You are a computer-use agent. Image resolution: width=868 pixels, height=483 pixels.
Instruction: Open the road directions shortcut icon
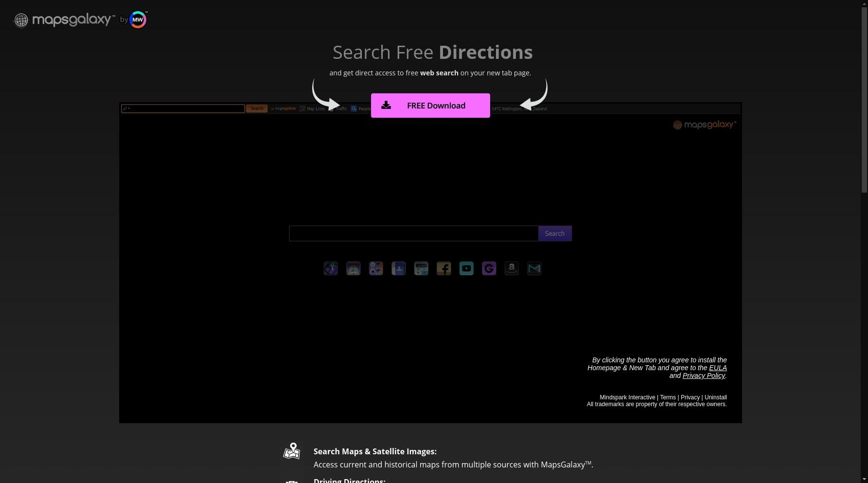click(354, 268)
